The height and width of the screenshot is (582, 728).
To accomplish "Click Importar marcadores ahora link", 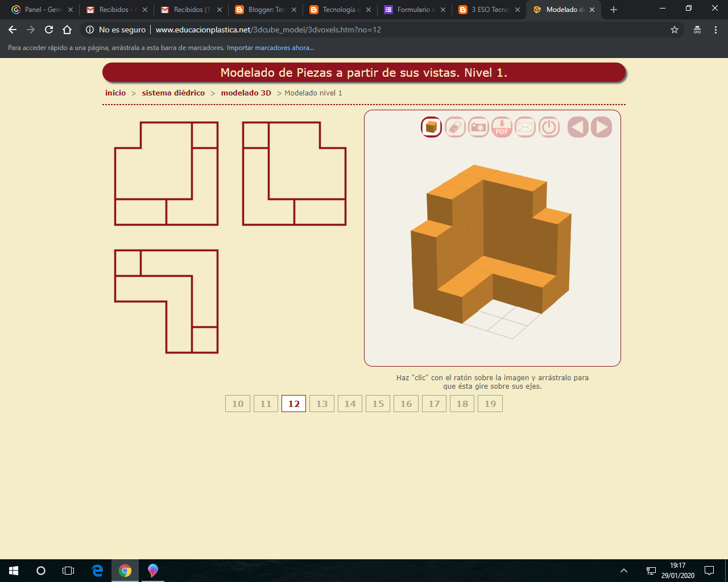I will click(270, 48).
